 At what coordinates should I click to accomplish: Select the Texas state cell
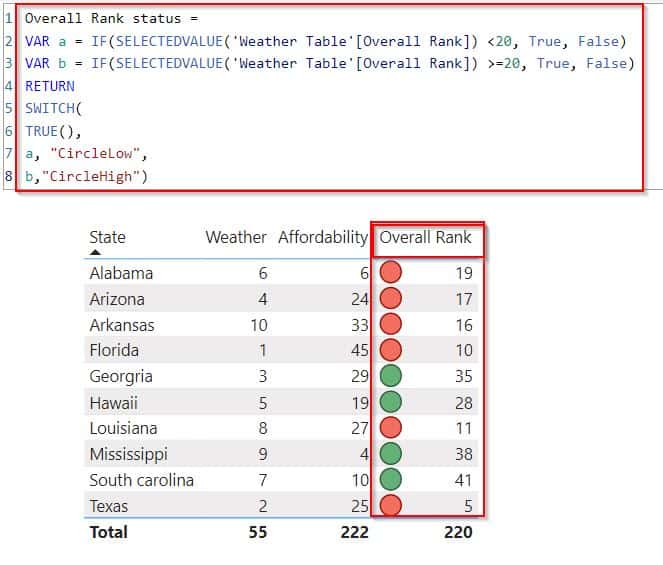(x=108, y=506)
